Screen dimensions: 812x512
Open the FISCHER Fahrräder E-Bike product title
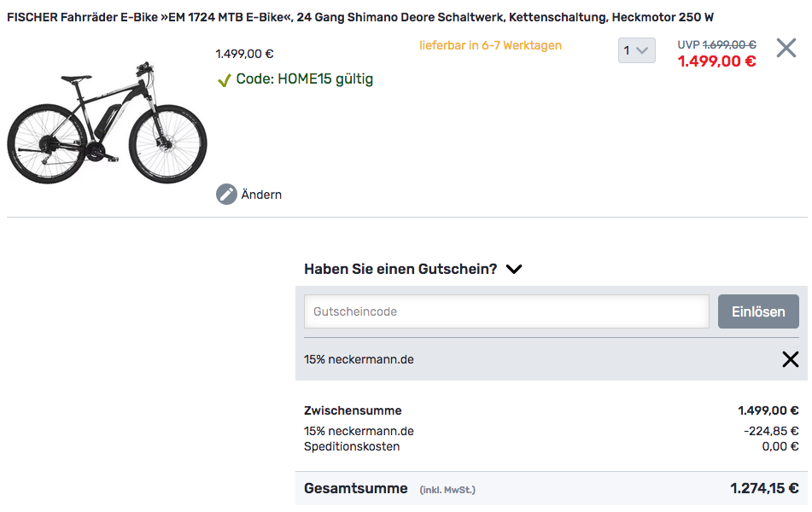360,17
